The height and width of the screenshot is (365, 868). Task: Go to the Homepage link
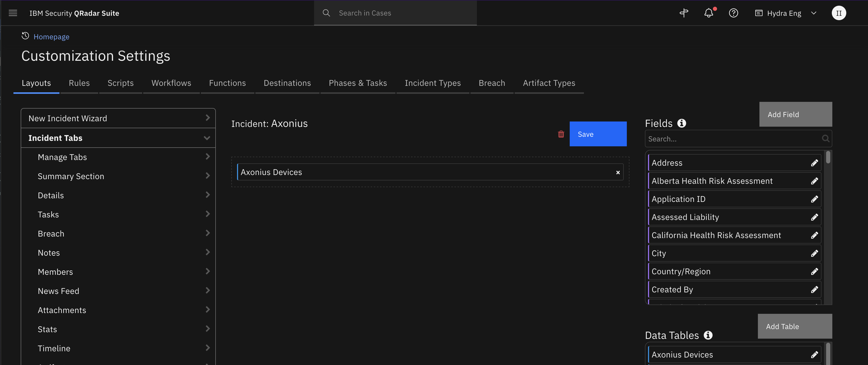click(x=51, y=37)
